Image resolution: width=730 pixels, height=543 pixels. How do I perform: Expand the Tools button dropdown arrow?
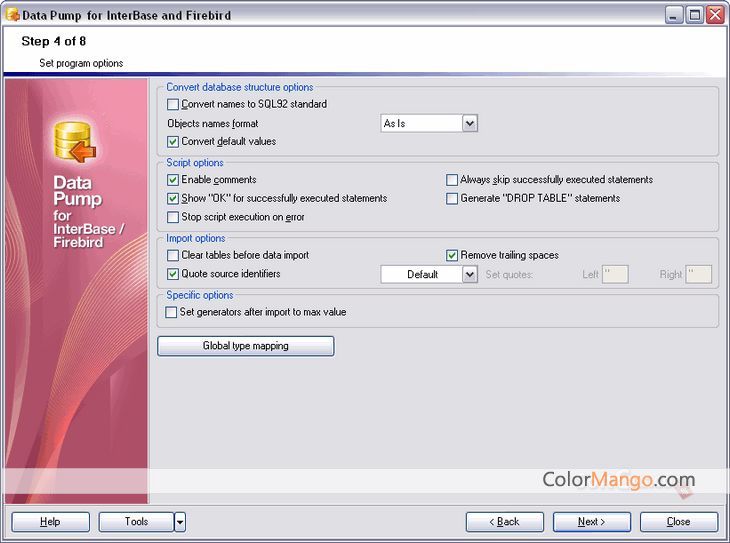pyautogui.click(x=180, y=522)
